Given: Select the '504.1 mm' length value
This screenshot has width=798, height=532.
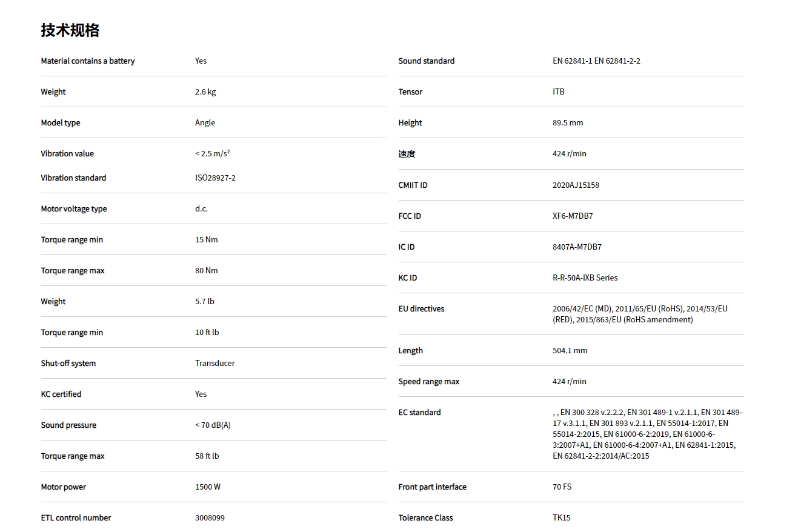Looking at the screenshot, I should click(570, 350).
